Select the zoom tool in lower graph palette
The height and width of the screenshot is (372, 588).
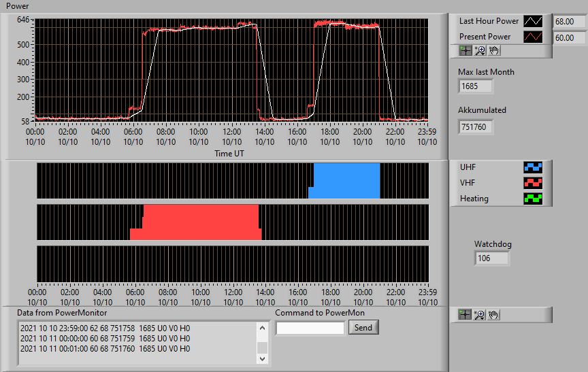pos(479,315)
